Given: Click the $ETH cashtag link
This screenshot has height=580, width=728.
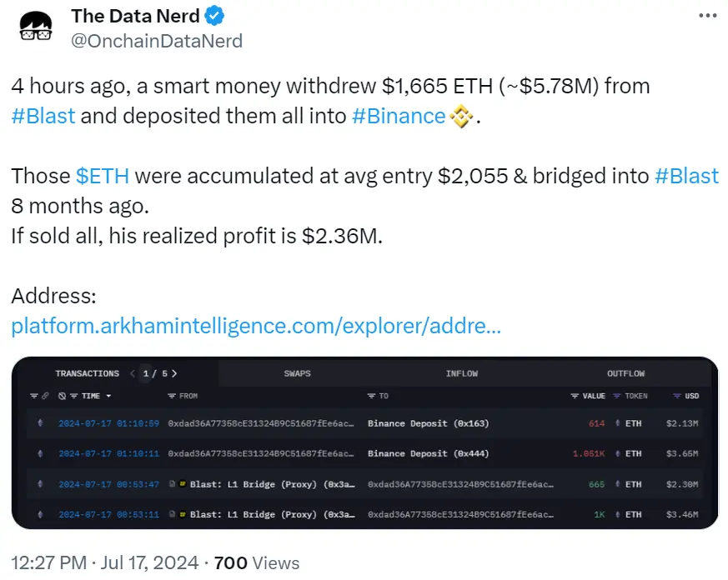Looking at the screenshot, I should coord(103,176).
